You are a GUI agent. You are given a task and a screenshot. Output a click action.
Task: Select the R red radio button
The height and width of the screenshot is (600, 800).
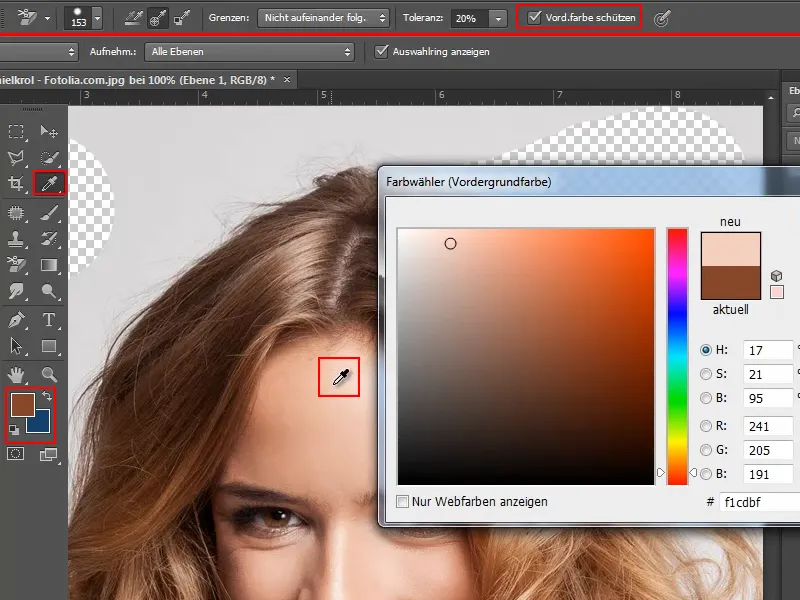click(x=706, y=426)
